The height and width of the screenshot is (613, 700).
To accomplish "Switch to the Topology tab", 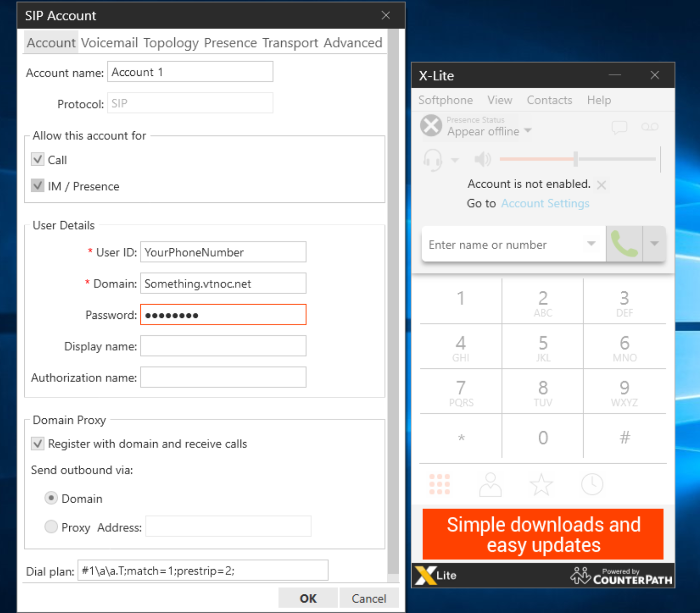I will pos(171,43).
